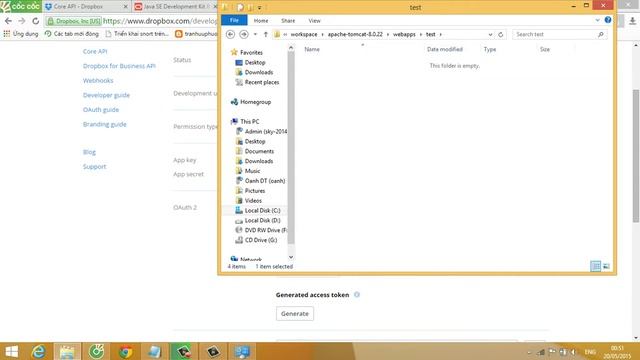Open the Home ribbon tab
Image resolution: width=640 pixels, height=360 pixels.
click(261, 20)
